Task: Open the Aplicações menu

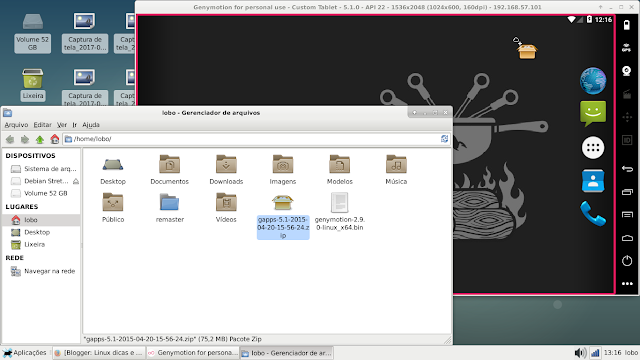Action: point(25,353)
